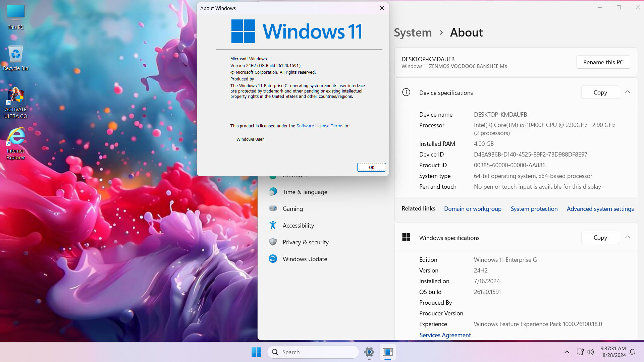Launch Internet Explorer desktop shortcut

[16, 144]
